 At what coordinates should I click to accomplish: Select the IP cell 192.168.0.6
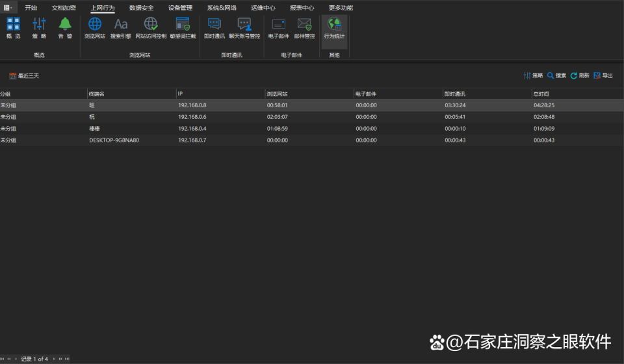tap(192, 117)
